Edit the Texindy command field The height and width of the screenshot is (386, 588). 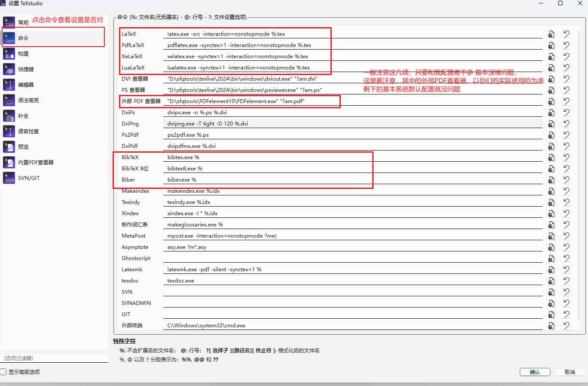tap(353, 202)
